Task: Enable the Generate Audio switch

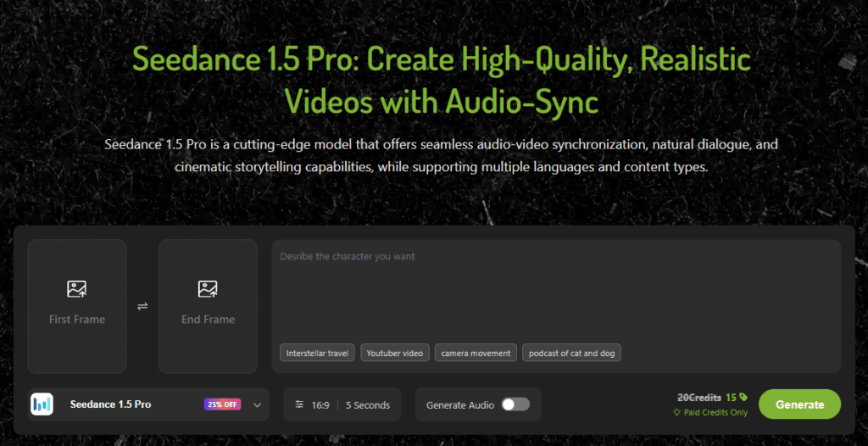Action: pyautogui.click(x=515, y=404)
